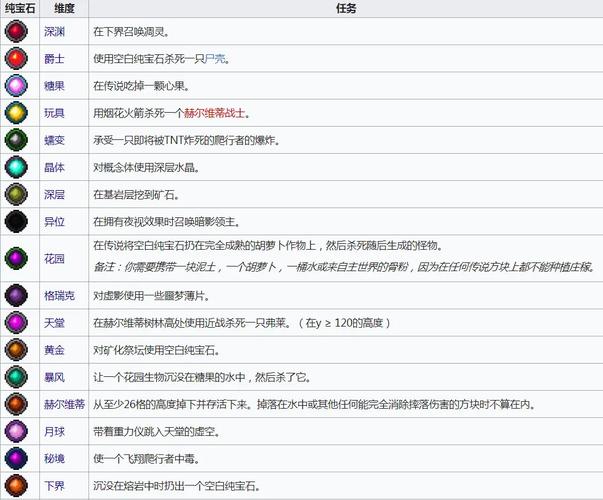Click the gem icon next to 玩具
Screen dimensions: 603x500
(x=17, y=113)
